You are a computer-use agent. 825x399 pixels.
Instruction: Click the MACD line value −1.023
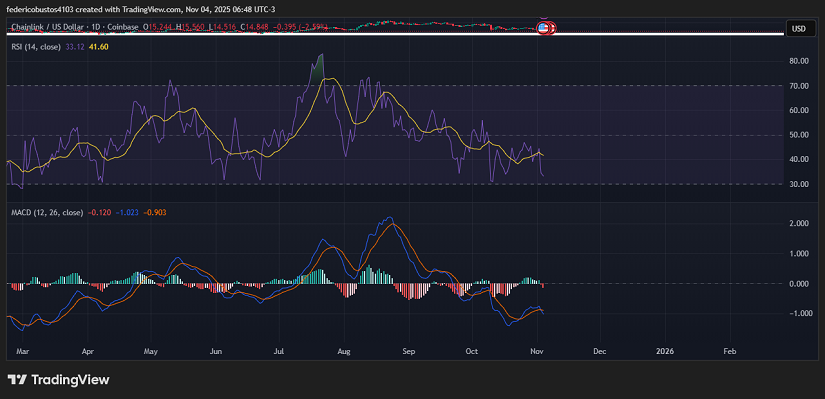(x=128, y=213)
